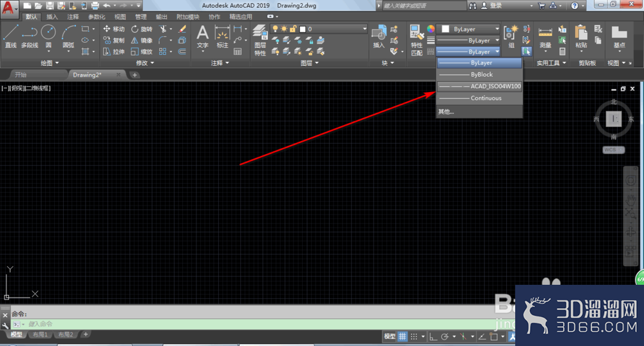Click the rectangular Array tool icon
The image size is (644, 346).
(163, 52)
